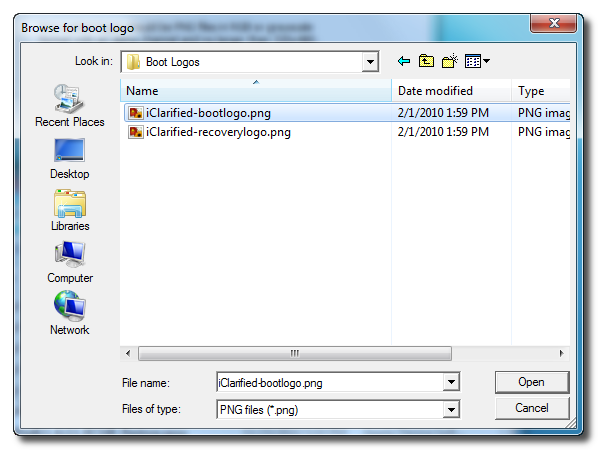This screenshot has width=598, height=450.
Task: Expand the Look in dropdown
Action: [370, 62]
